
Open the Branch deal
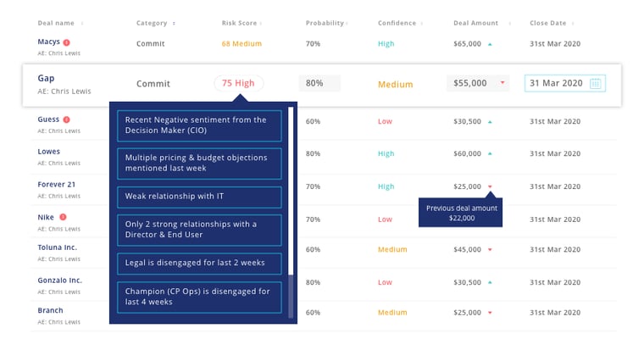tap(50, 310)
